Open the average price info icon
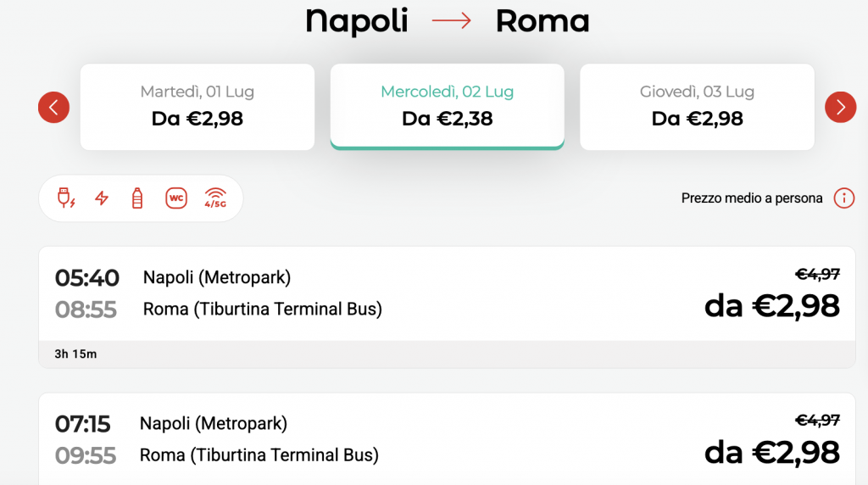This screenshot has width=868, height=485. click(844, 198)
